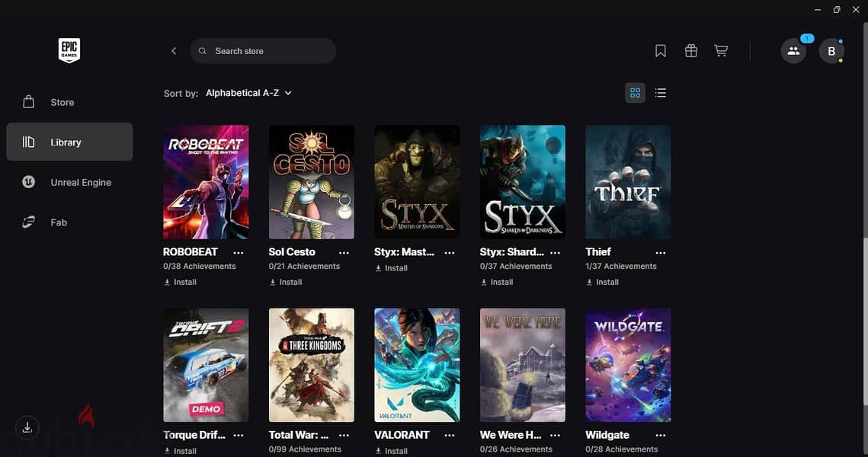This screenshot has height=457, width=868.
Task: Open the Torque Drift 2 demo cover
Action: (206, 365)
